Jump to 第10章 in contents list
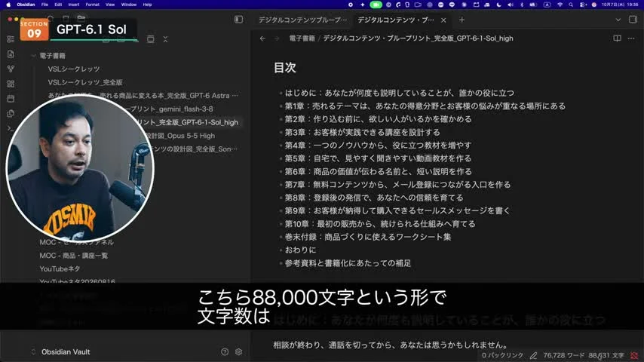The image size is (644, 362). tap(380, 224)
